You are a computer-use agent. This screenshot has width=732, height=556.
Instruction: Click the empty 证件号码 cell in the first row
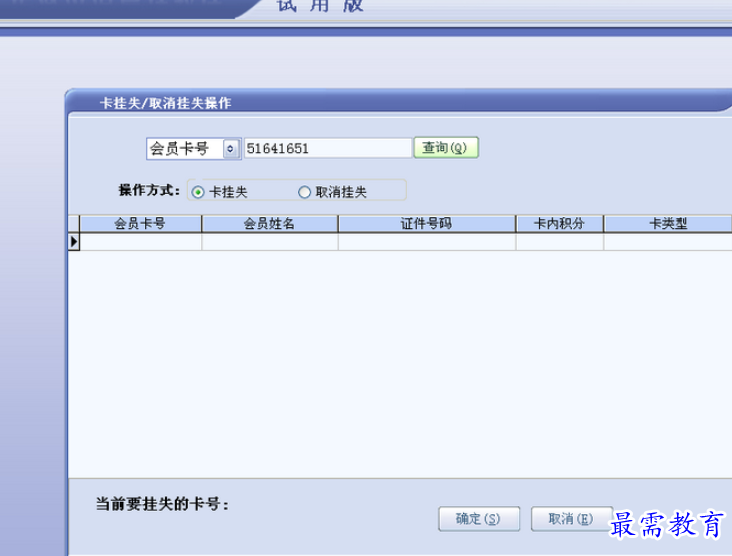pyautogui.click(x=427, y=242)
